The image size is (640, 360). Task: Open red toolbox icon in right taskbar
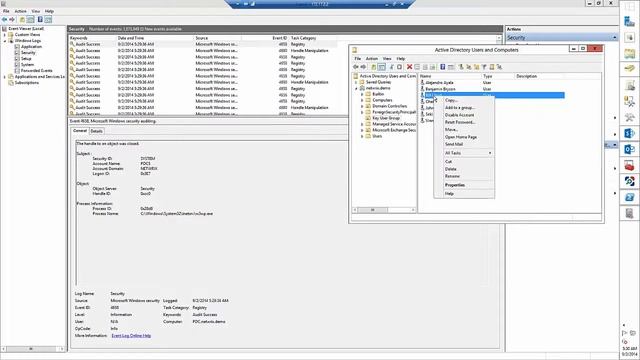[x=629, y=165]
